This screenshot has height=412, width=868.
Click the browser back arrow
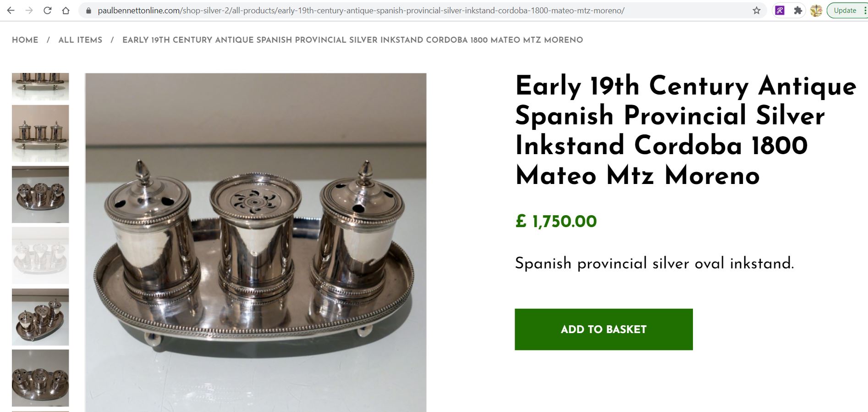(11, 10)
